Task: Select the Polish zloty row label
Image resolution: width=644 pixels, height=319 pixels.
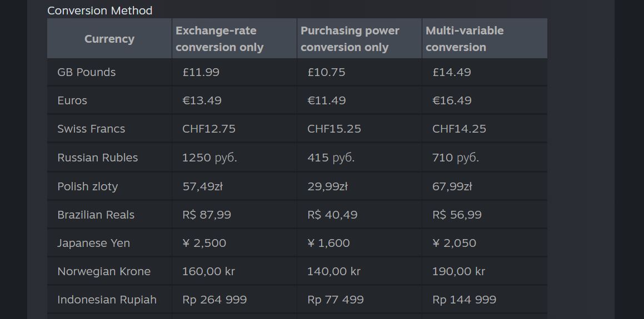Action: (88, 186)
